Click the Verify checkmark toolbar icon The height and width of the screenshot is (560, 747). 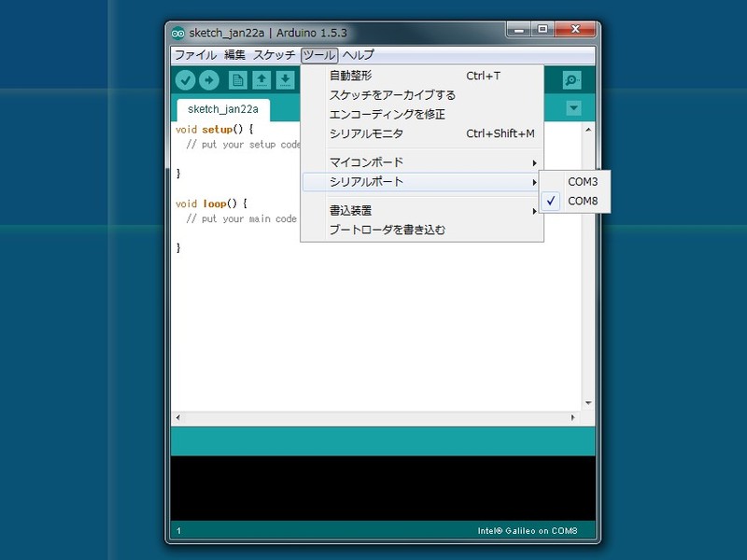click(x=185, y=80)
